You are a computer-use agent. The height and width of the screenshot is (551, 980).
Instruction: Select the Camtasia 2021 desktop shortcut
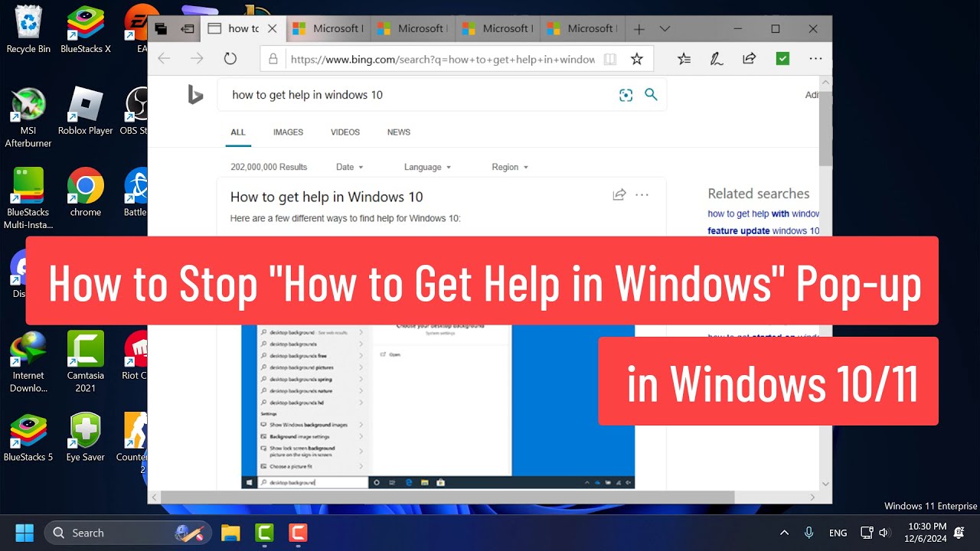86,363
